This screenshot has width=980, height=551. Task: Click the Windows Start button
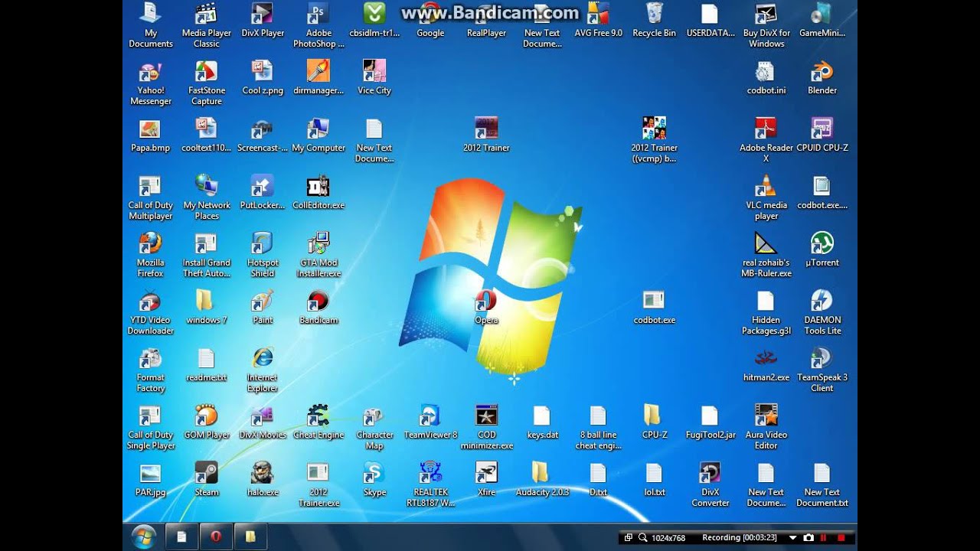pyautogui.click(x=143, y=537)
